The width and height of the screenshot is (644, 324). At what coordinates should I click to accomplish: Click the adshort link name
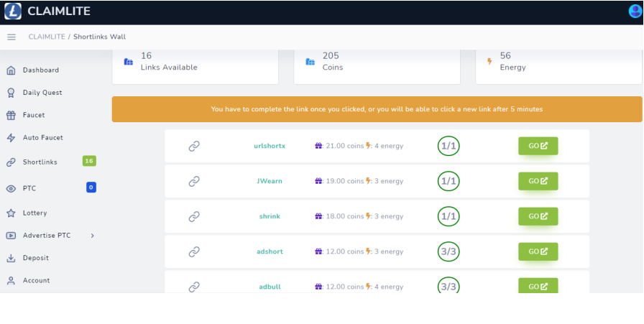[x=270, y=251]
